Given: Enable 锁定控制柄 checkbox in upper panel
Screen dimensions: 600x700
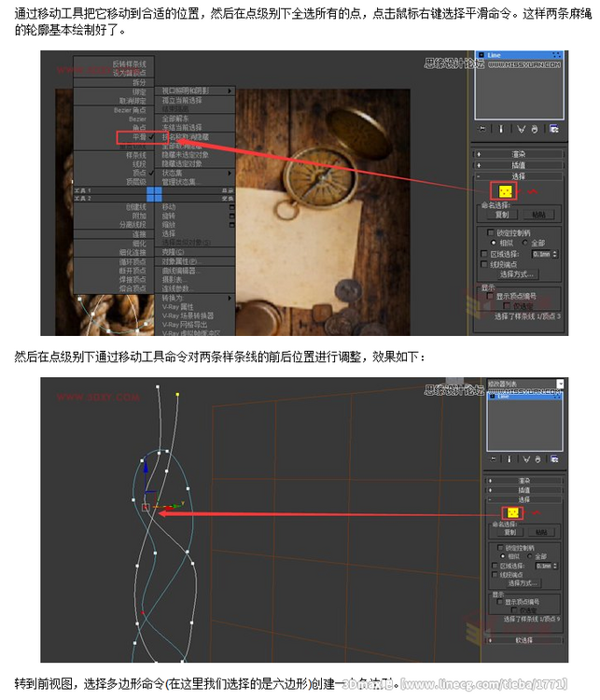Looking at the screenshot, I should (492, 231).
